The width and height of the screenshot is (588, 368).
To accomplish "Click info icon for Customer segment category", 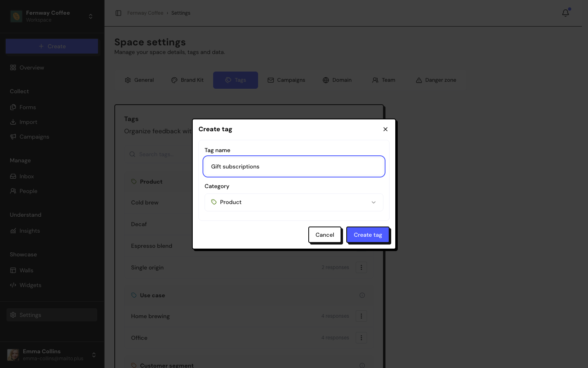I will 362,365.
